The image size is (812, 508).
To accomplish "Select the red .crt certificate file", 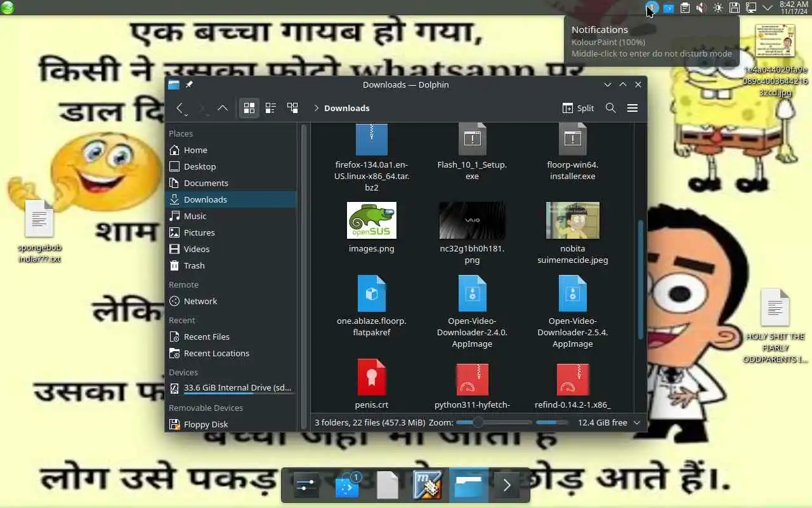I will (372, 384).
